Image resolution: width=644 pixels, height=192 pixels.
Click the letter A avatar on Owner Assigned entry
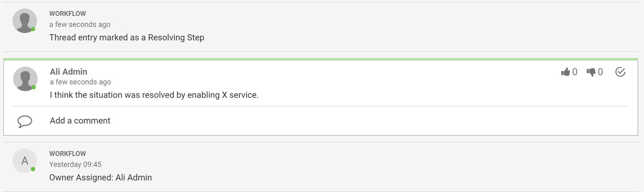(25, 161)
